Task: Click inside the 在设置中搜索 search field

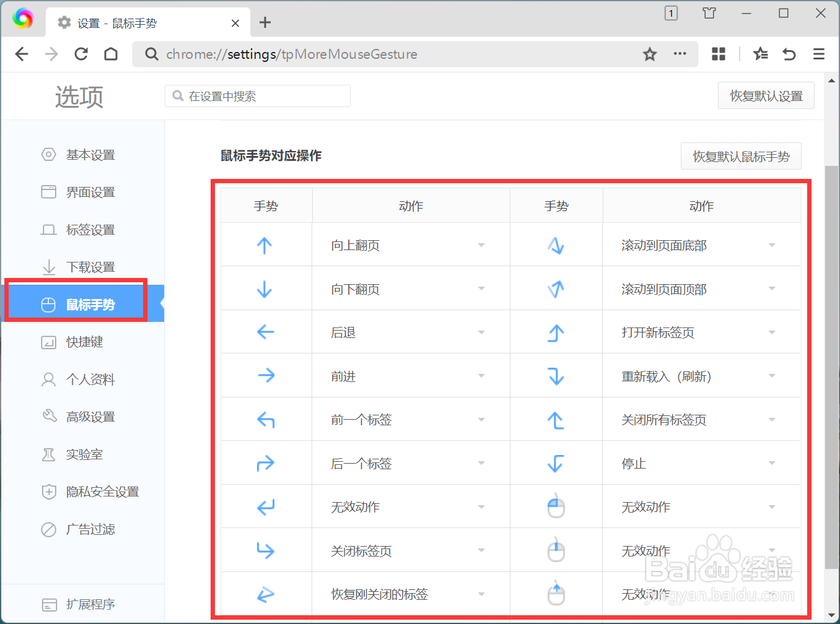Action: click(257, 96)
